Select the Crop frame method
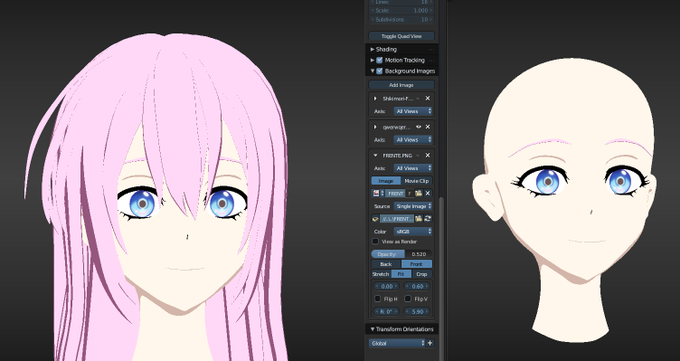 422,274
